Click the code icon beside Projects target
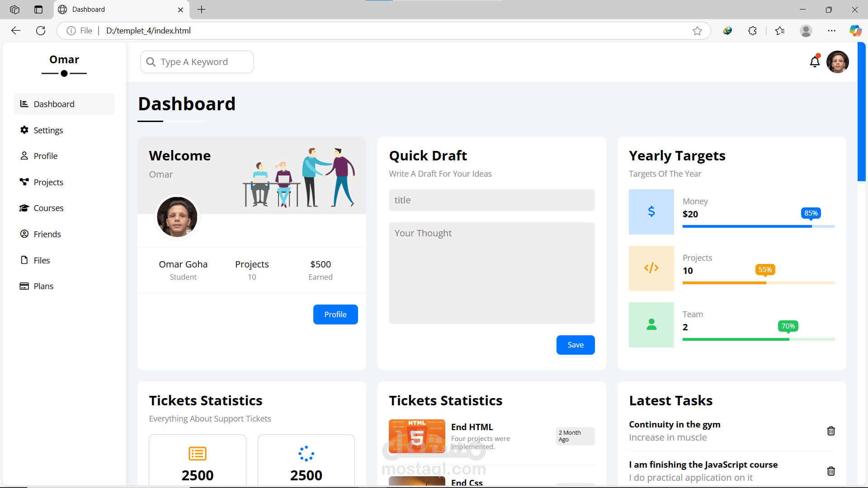The width and height of the screenshot is (868, 488). click(651, 268)
